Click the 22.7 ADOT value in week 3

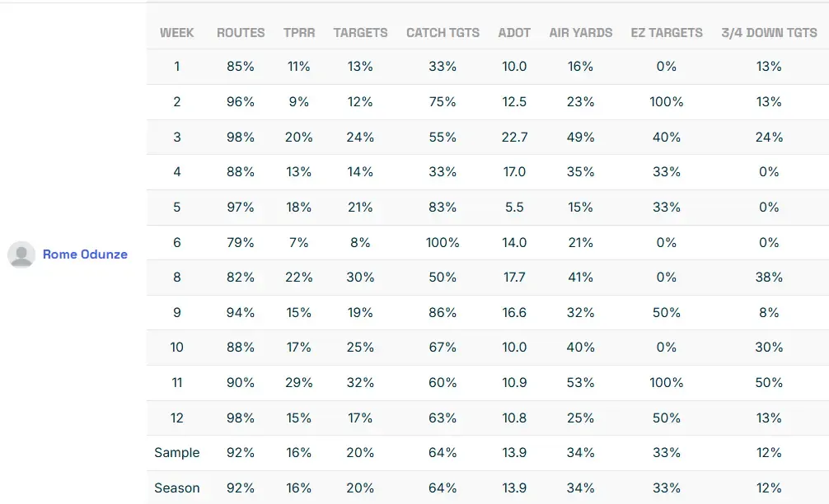click(x=514, y=138)
